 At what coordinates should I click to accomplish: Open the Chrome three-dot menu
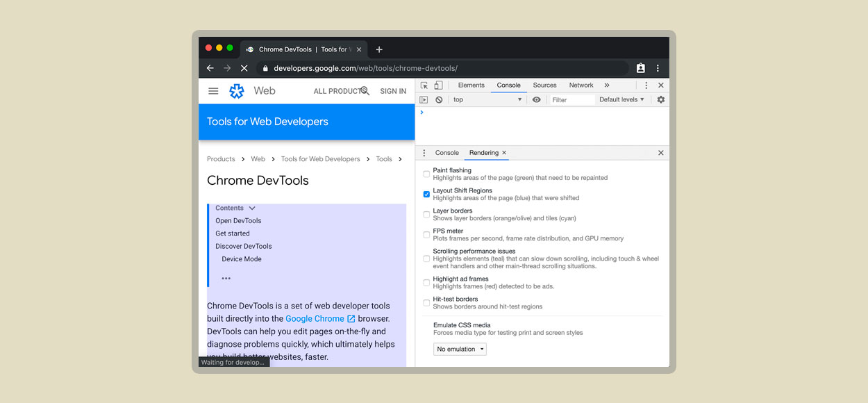pos(658,68)
